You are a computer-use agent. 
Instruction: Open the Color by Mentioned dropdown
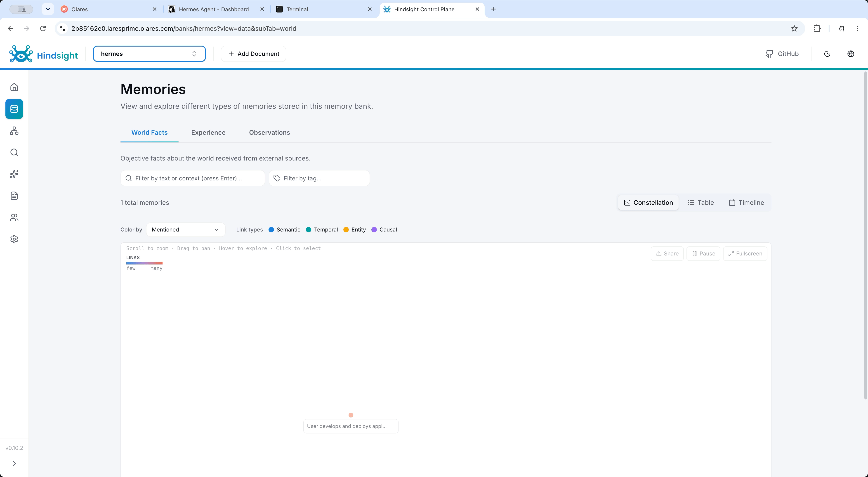point(186,229)
